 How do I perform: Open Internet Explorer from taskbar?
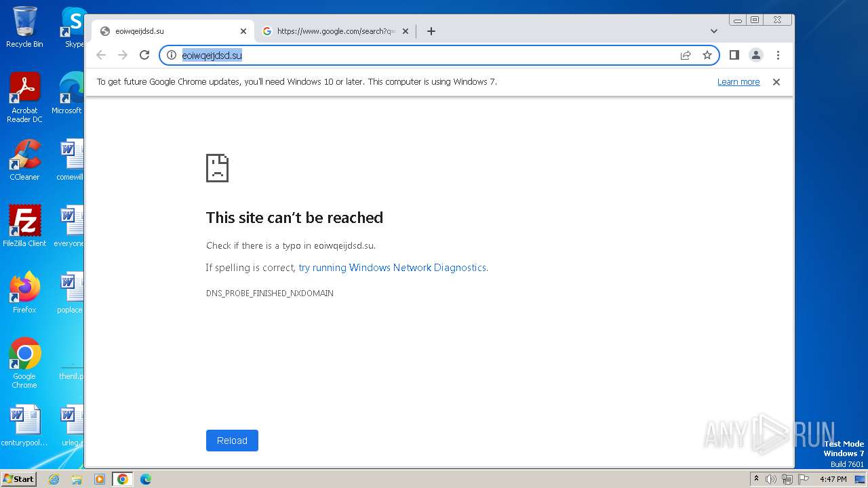[54, 479]
